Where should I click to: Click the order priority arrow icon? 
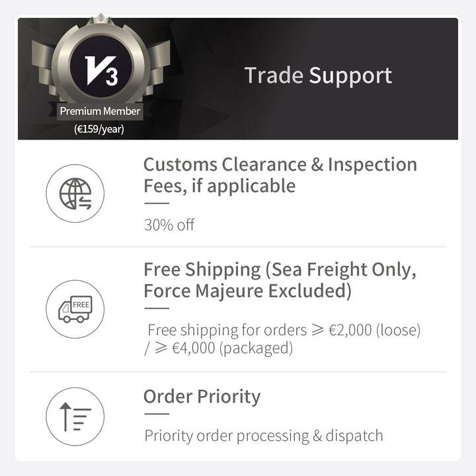75,416
